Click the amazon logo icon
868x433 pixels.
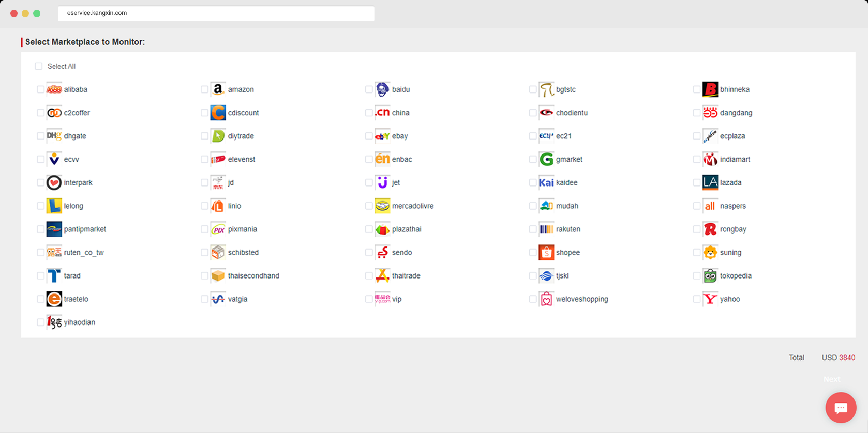[x=218, y=89]
